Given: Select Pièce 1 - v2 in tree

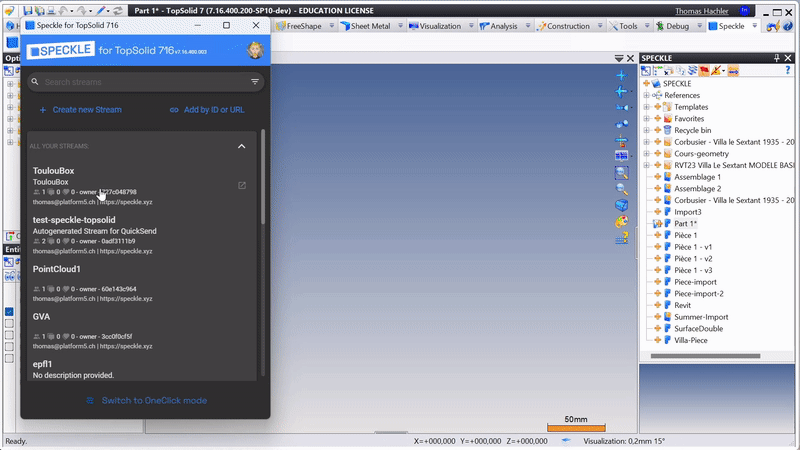Looking at the screenshot, I should [693, 259].
